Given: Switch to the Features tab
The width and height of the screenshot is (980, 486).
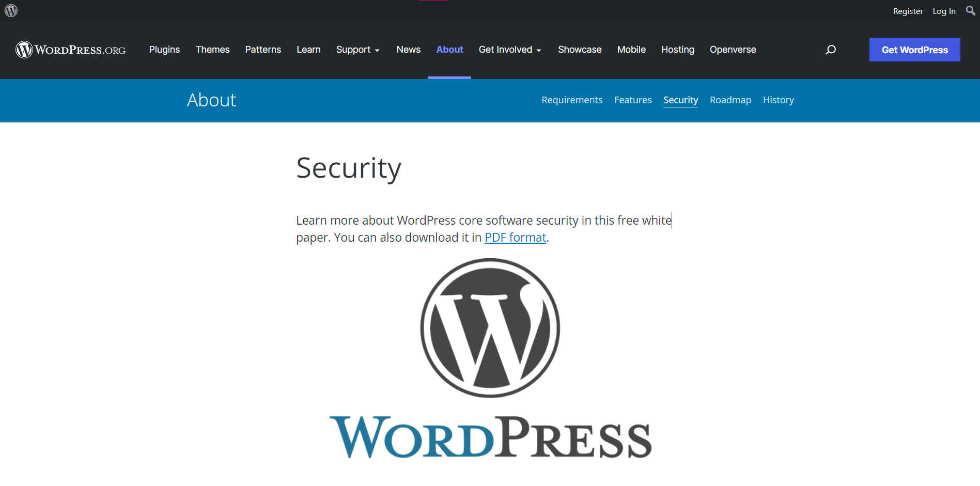Looking at the screenshot, I should point(633,100).
